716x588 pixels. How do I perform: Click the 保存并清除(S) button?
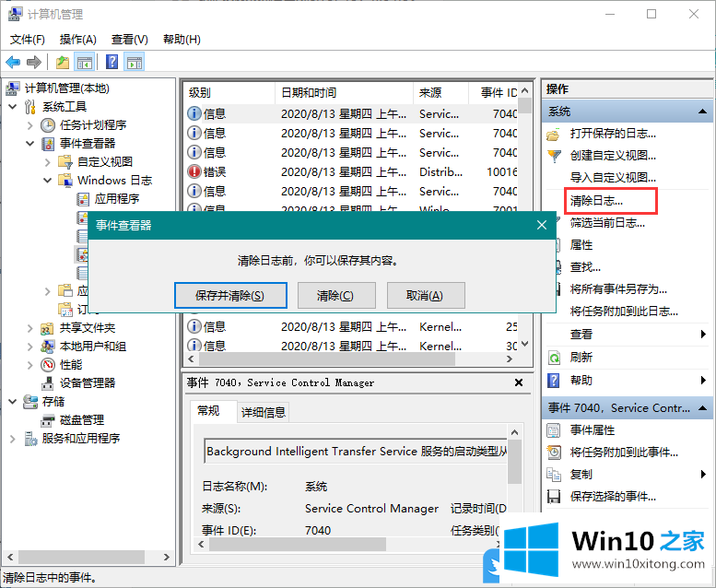click(x=229, y=295)
